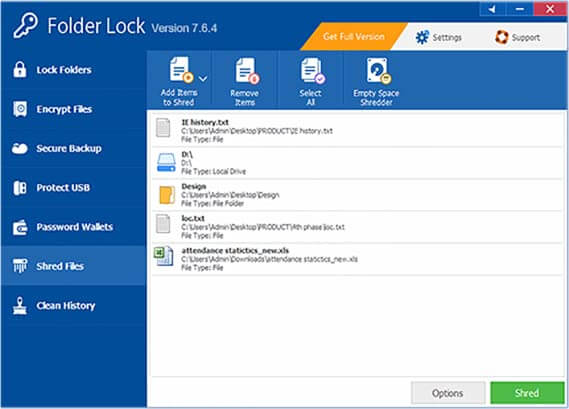Click the Downloads path of attendance file
Viewport: 569px width, 409px height.
[x=269, y=259]
